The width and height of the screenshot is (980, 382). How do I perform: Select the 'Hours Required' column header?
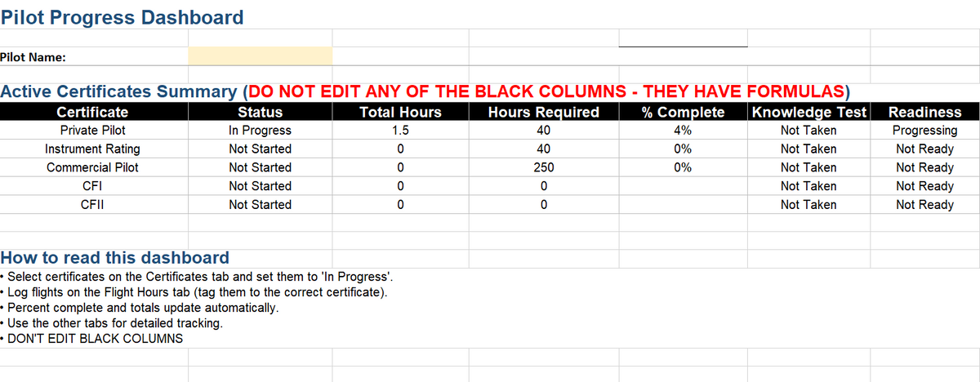point(543,112)
